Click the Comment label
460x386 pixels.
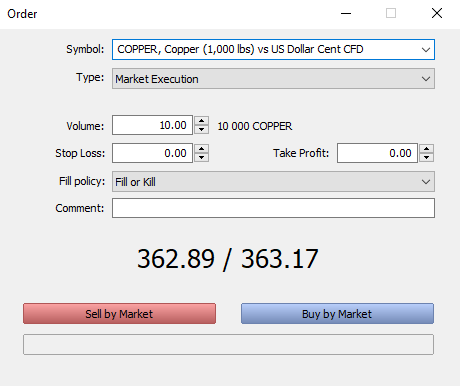(80, 208)
